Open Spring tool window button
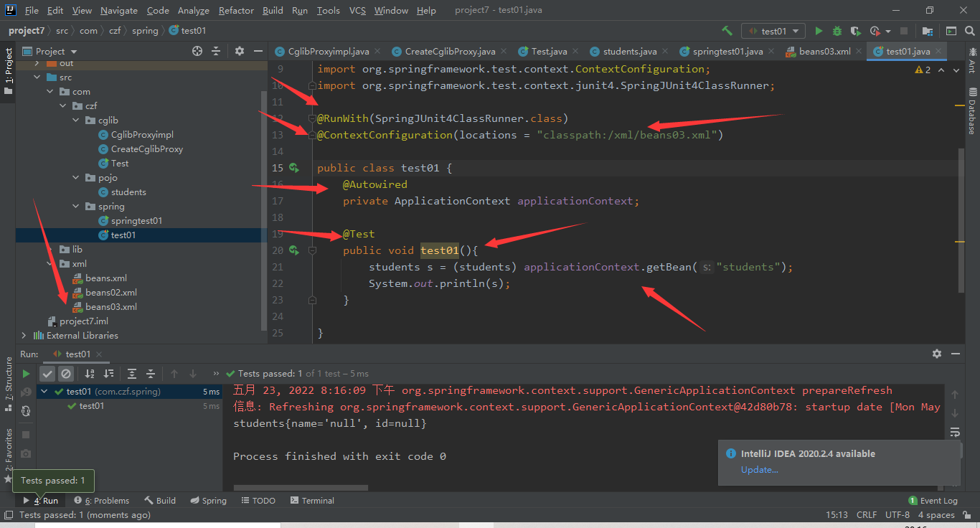This screenshot has height=528, width=980. click(207, 500)
